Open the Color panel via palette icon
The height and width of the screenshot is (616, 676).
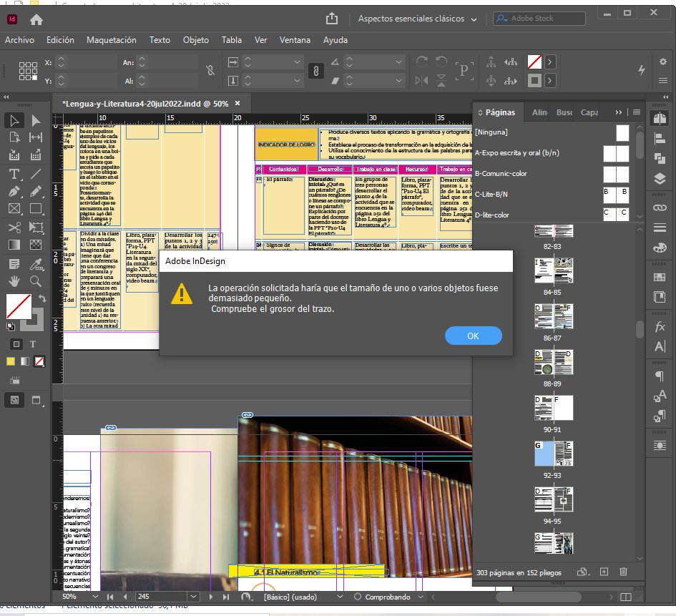click(658, 247)
